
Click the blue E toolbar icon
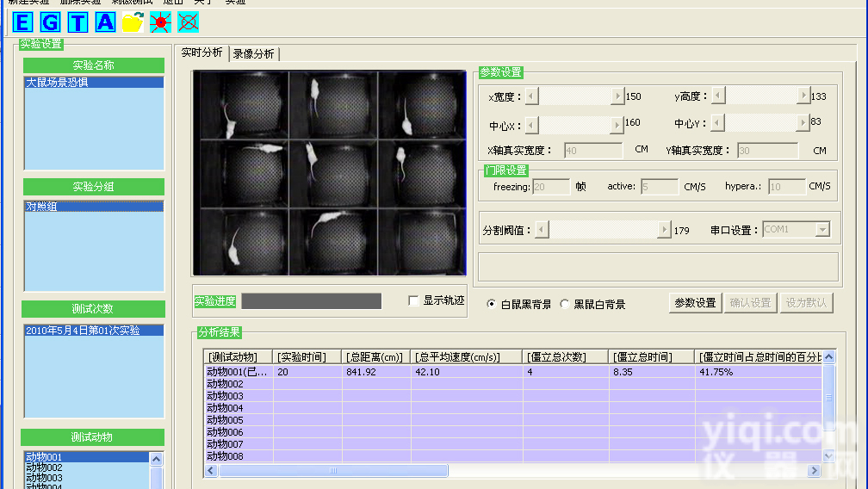[x=23, y=22]
